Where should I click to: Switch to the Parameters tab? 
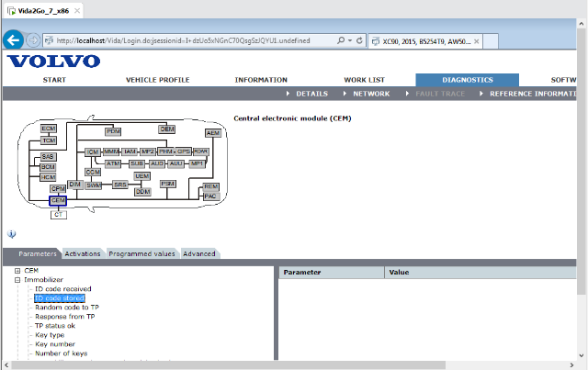38,253
